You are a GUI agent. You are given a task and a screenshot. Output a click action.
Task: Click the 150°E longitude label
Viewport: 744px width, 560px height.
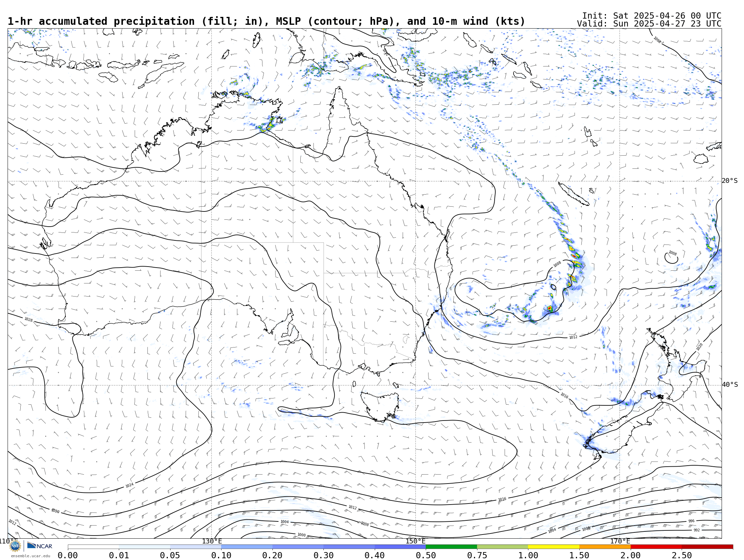point(415,541)
